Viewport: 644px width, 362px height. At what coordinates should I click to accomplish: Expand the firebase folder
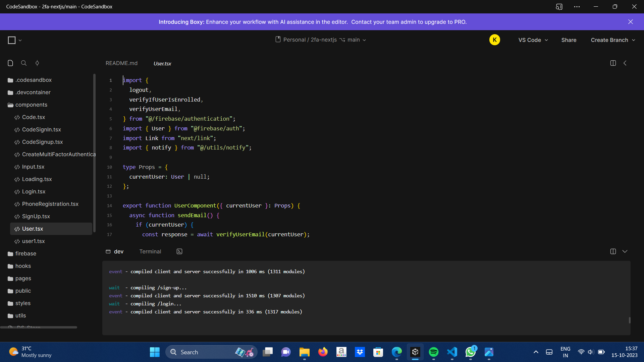click(25, 254)
